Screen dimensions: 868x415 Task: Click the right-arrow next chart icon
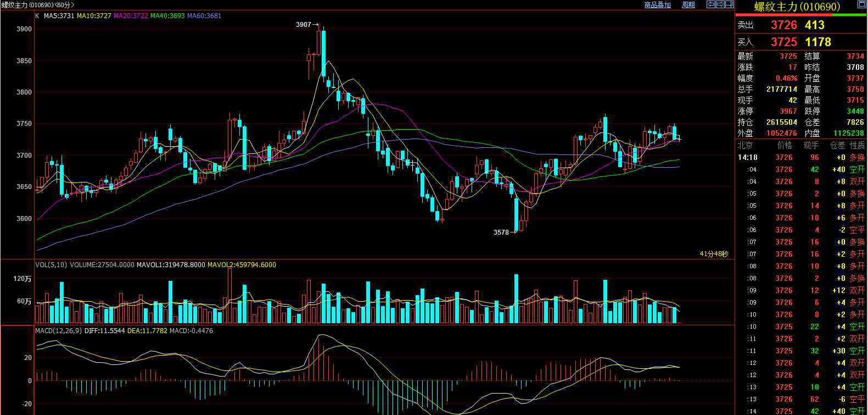click(720, 5)
